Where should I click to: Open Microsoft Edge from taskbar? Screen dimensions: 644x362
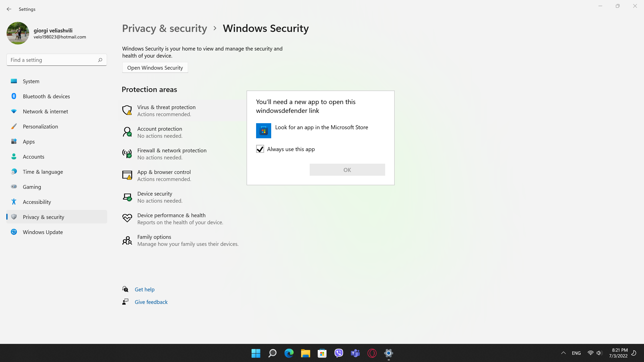point(289,353)
